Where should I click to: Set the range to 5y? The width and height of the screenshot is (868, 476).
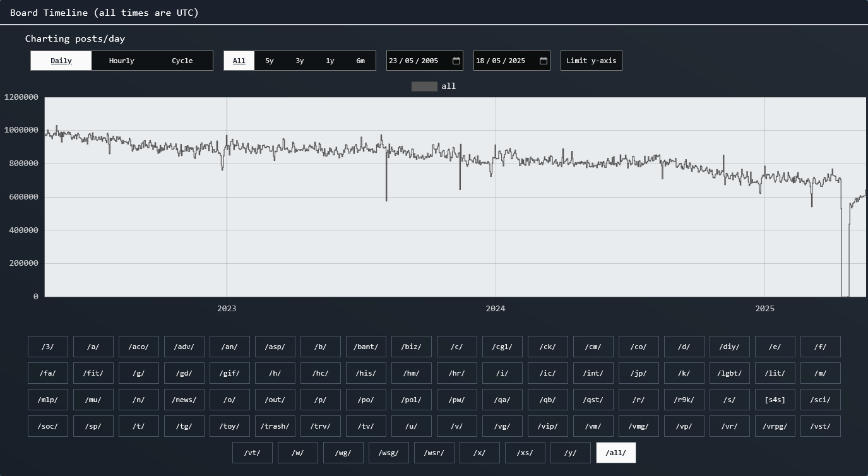pyautogui.click(x=270, y=61)
